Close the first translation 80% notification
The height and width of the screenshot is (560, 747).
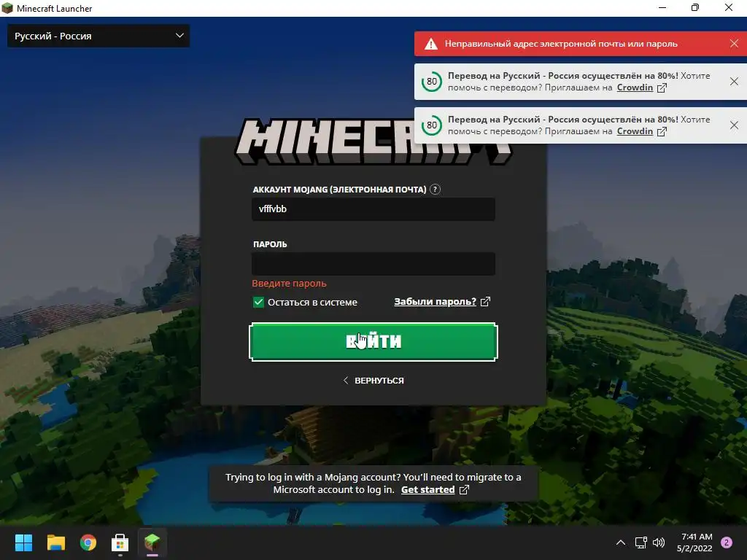pyautogui.click(x=734, y=82)
